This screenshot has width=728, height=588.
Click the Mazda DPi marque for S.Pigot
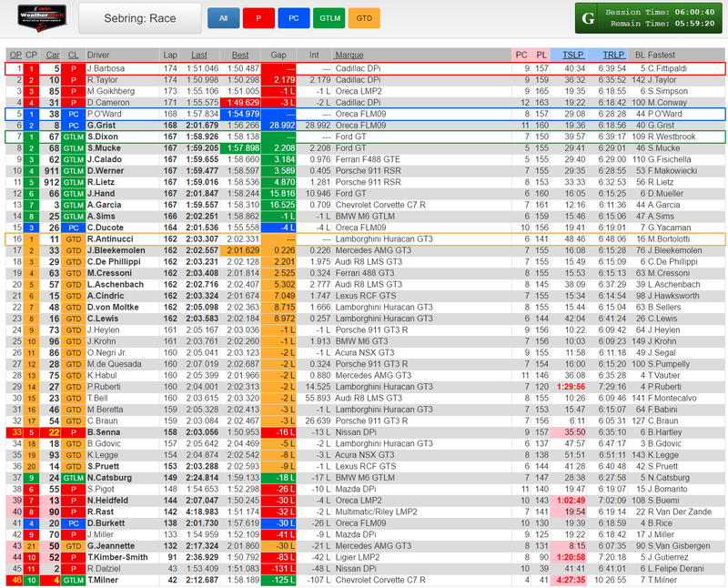(356, 489)
